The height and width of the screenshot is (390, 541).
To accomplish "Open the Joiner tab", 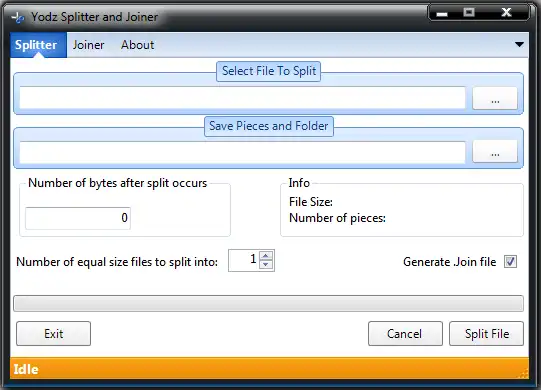I will point(88,45).
